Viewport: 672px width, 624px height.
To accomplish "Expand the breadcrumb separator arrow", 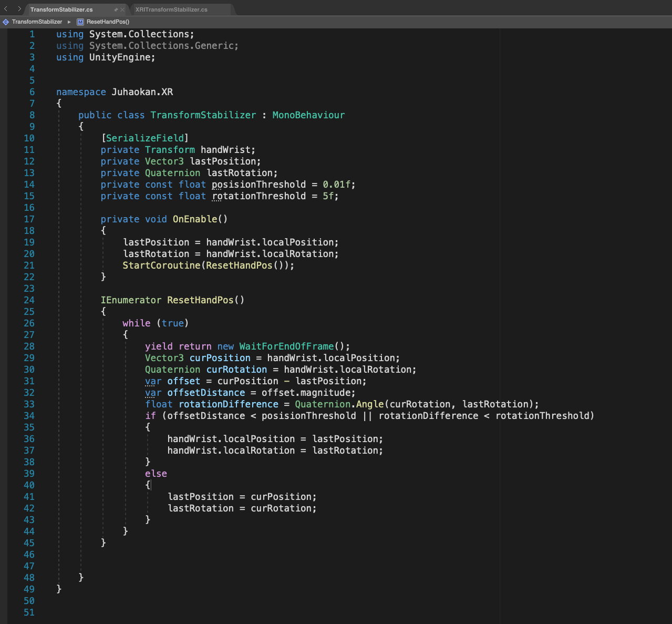I will (69, 22).
